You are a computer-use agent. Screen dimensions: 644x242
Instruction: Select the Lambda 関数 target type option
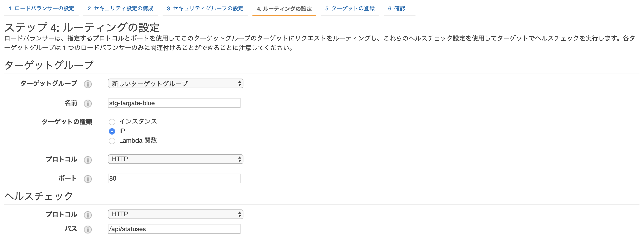tap(112, 141)
